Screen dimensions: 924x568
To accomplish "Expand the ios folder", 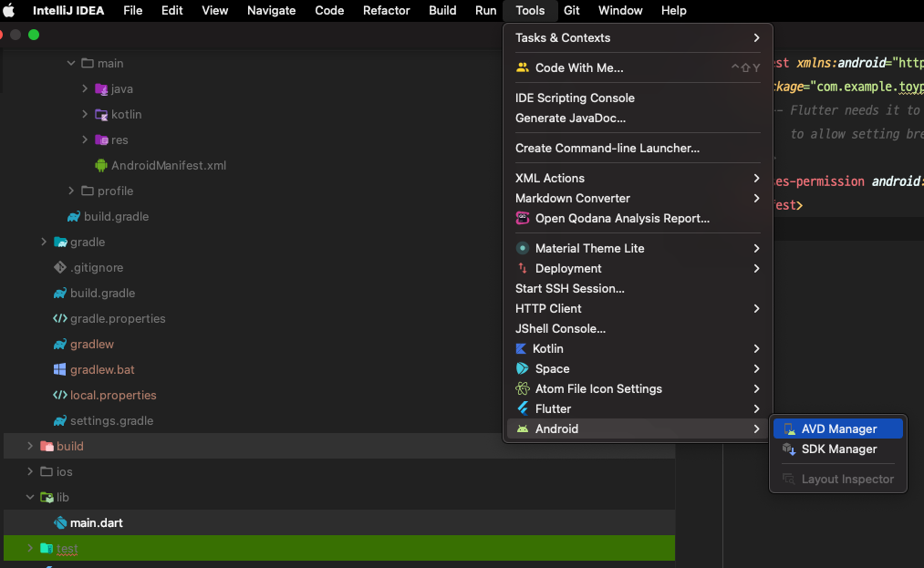I will coord(30,471).
